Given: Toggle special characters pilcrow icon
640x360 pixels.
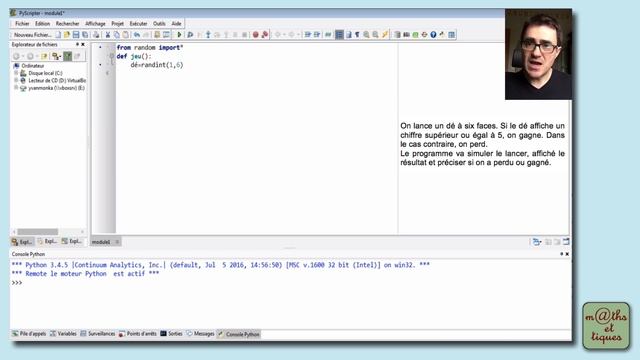Looking at the screenshot, I should pos(357,35).
